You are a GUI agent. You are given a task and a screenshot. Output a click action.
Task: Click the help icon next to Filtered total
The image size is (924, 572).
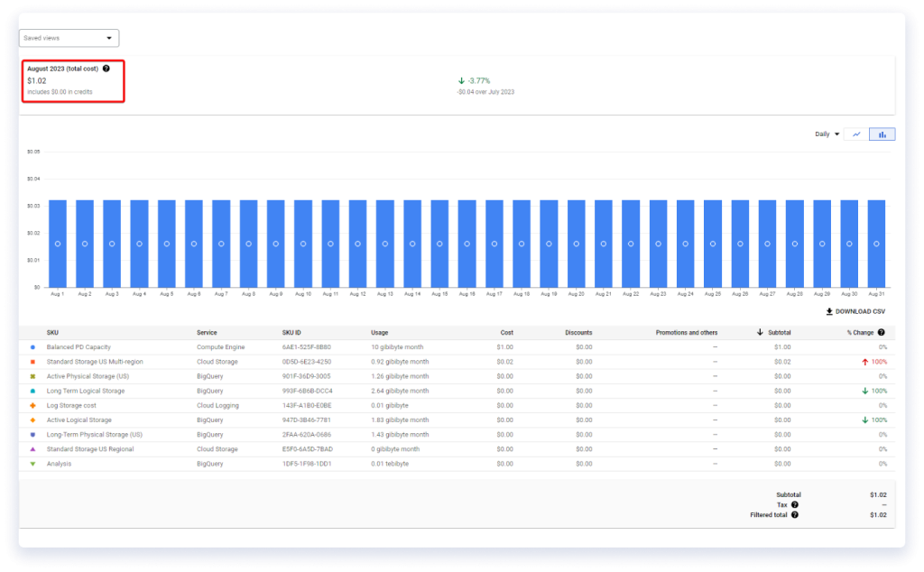[x=794, y=515]
